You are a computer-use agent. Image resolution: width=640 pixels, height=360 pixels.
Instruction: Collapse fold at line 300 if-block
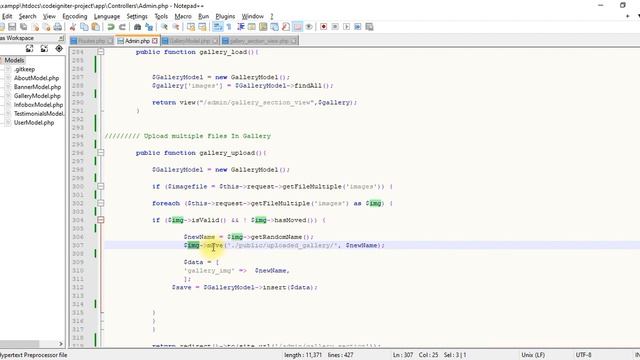pos(100,187)
